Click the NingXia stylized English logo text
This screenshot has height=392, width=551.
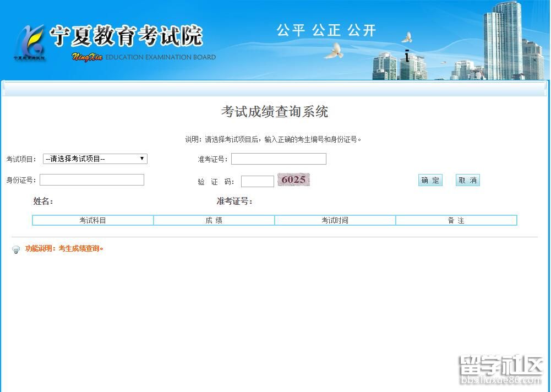click(87, 57)
